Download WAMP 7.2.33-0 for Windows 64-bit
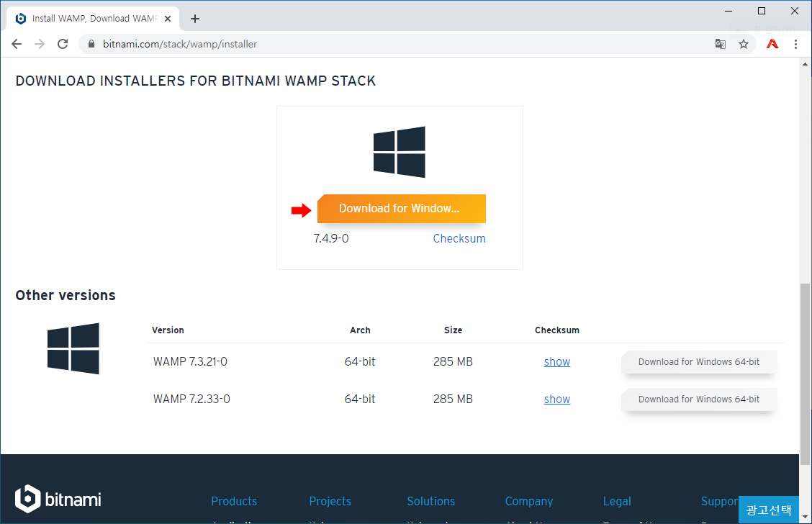This screenshot has width=812, height=524. tap(699, 399)
